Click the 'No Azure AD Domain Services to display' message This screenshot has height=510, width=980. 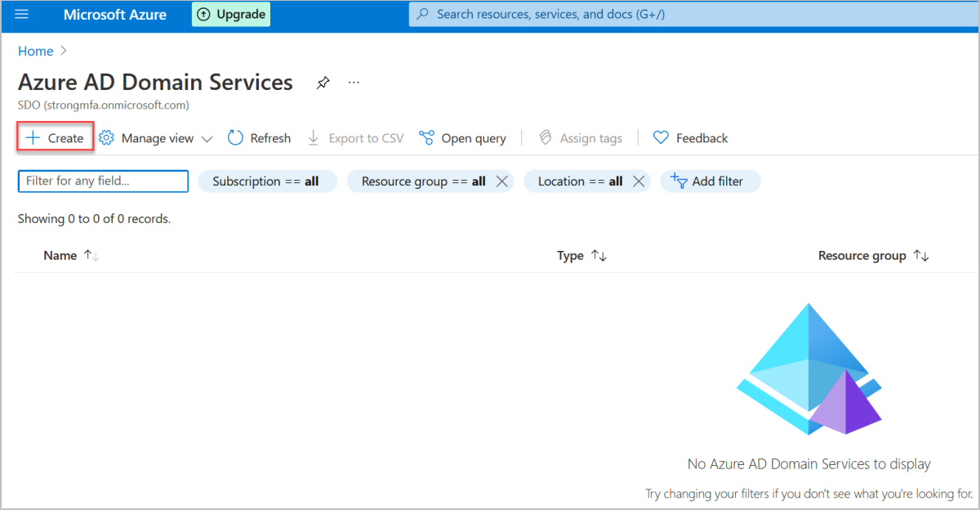(808, 464)
